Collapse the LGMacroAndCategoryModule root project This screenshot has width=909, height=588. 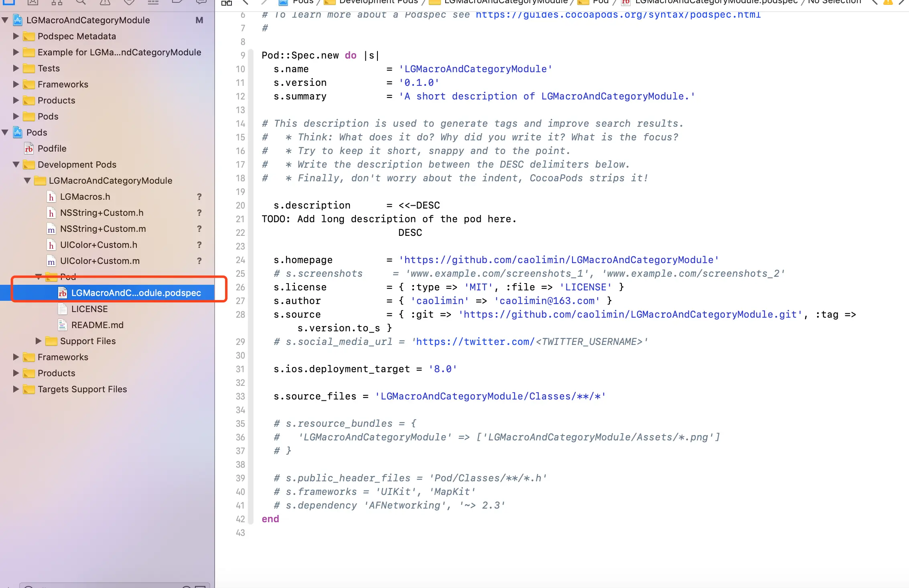5,20
